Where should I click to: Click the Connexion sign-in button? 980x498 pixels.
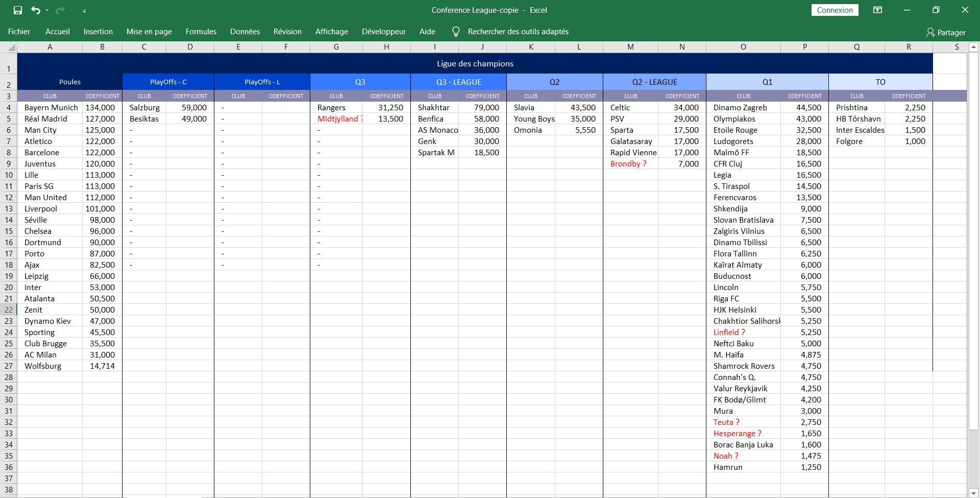(835, 10)
